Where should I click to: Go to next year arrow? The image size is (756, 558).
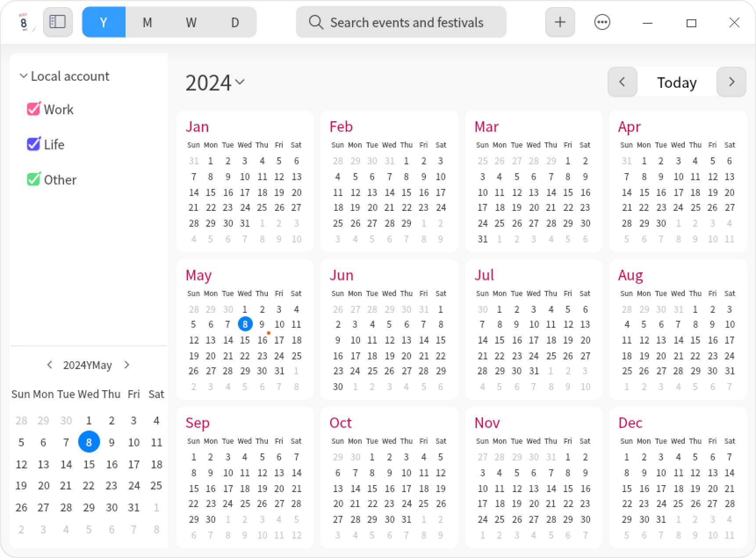click(x=731, y=82)
